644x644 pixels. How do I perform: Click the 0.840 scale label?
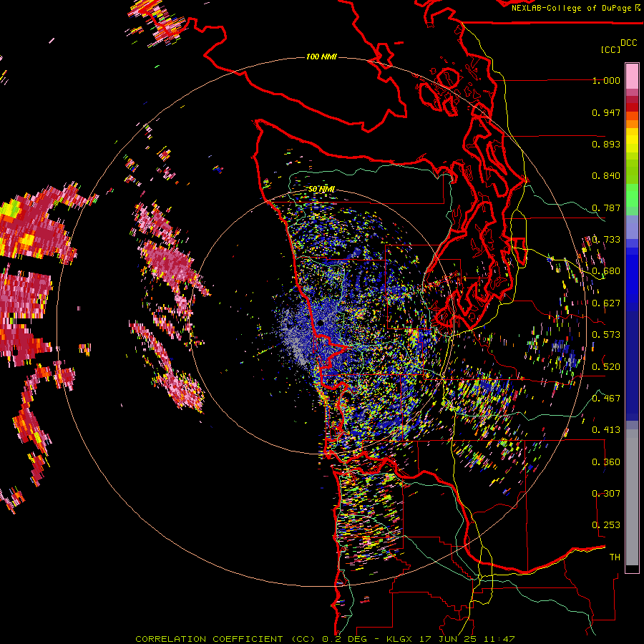[x=606, y=176]
